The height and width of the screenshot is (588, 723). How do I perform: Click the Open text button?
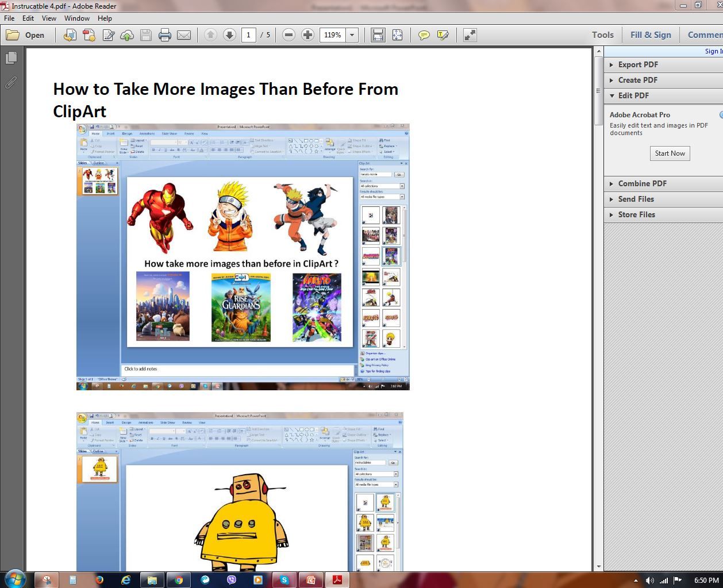pyautogui.click(x=34, y=35)
